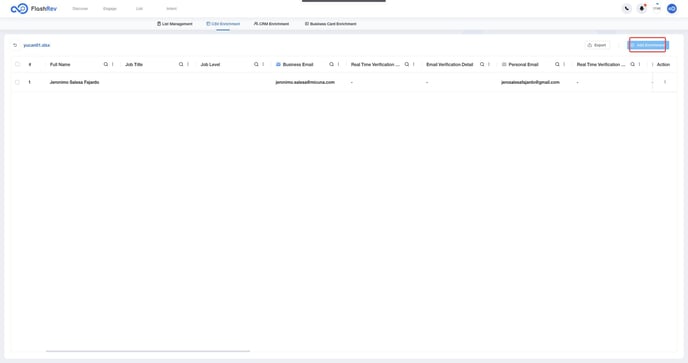Switch to the List Enrichment tab

click(x=223, y=24)
